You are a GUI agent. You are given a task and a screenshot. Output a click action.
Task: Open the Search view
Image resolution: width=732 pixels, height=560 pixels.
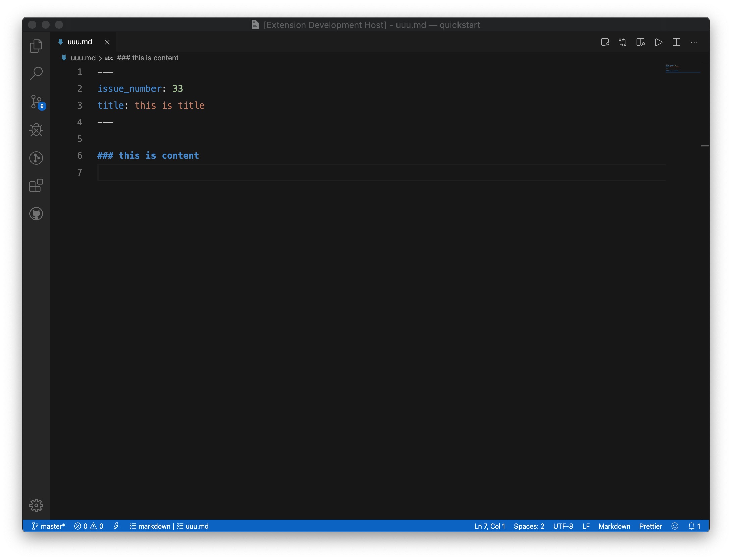pyautogui.click(x=36, y=73)
